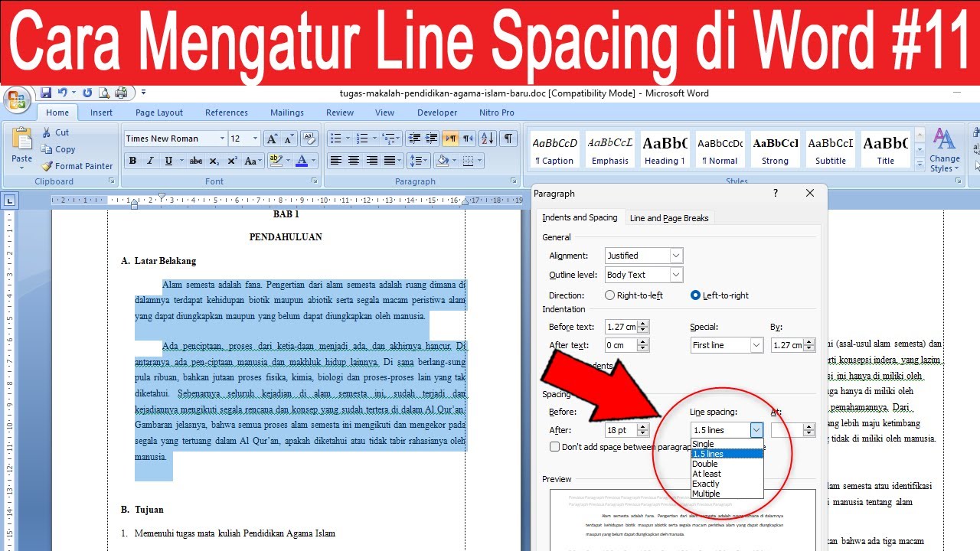The image size is (980, 551).
Task: Toggle left-to-right text direction in ribbon
Action: pos(451,139)
